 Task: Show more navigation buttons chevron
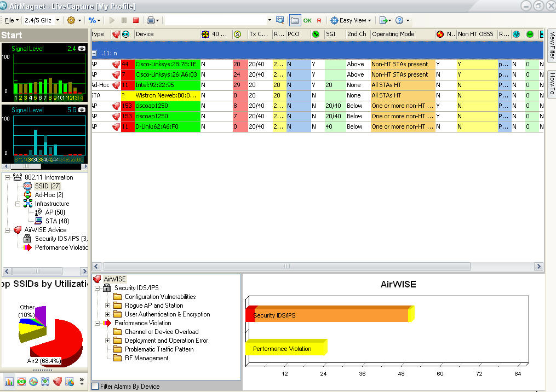click(82, 381)
